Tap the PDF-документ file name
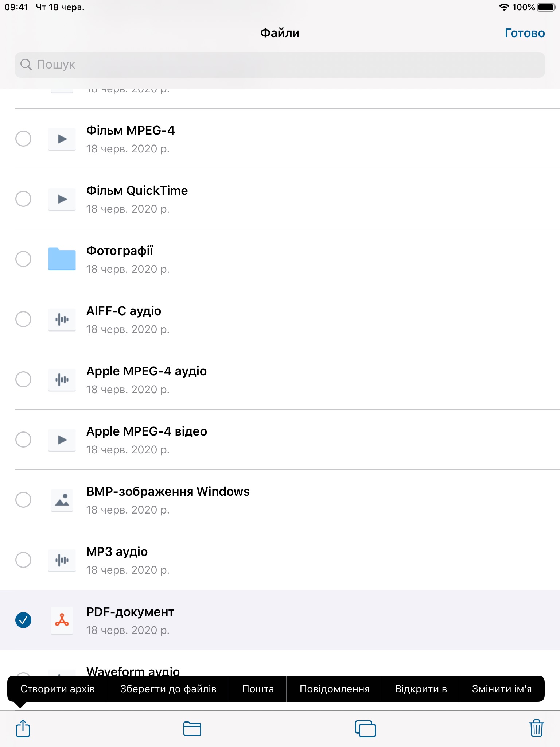 click(130, 612)
